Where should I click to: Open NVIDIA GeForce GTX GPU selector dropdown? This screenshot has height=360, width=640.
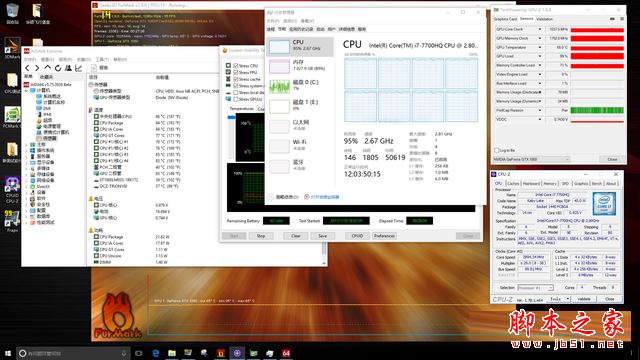pos(531,159)
